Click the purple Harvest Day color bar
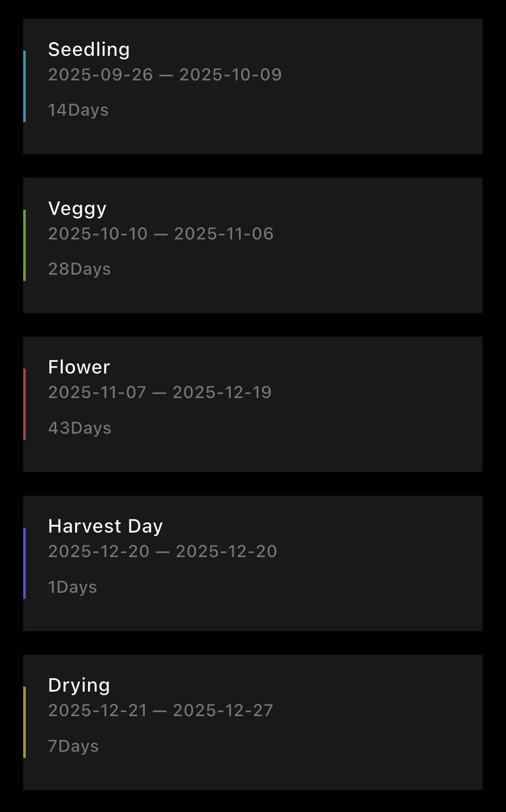Viewport: 506px width, 812px height. (x=24, y=563)
